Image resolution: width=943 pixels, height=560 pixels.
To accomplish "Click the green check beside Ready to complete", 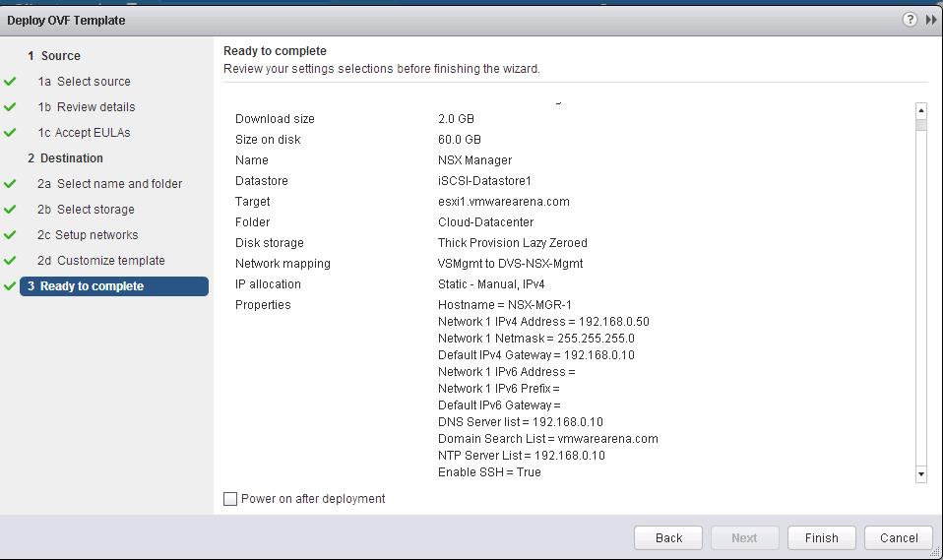I will 10,286.
